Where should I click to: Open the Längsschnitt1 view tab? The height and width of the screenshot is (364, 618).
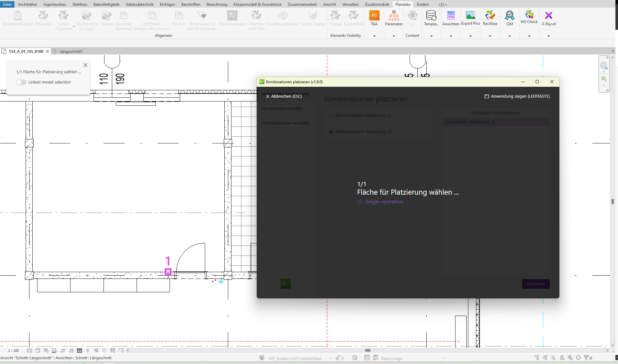[71, 51]
